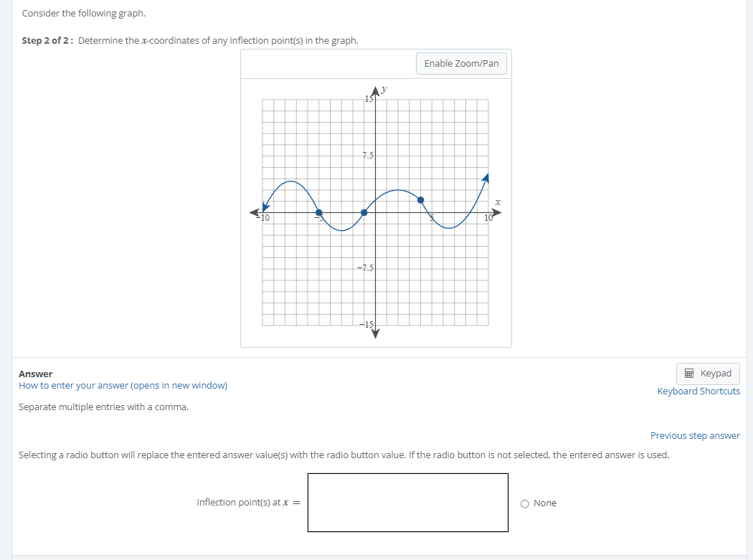This screenshot has width=753, height=560.
Task: Click the calculator grid icon on the Keypad button
Action: (688, 373)
